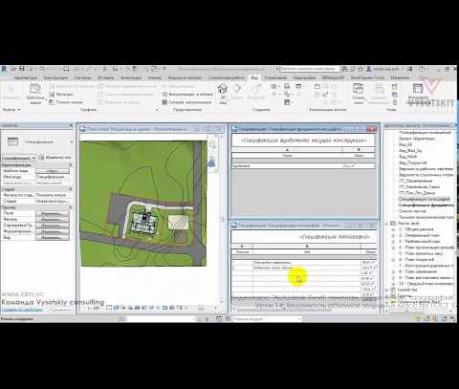Screen dimensions: 459x389
Task: Switch to the Architecture ribbon tab
Action: coord(25,78)
